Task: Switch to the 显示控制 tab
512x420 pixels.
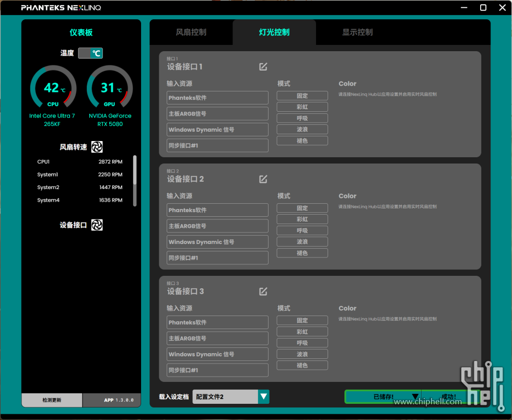Action: point(357,32)
